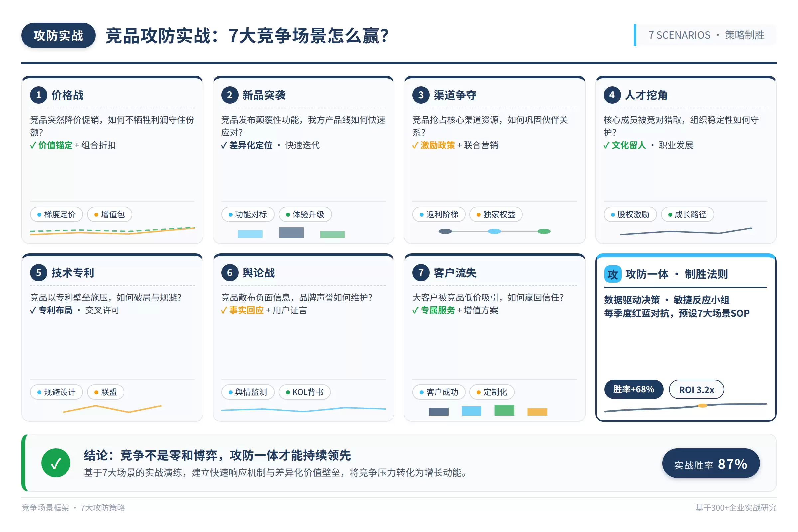The image size is (798, 532).
Task: Select the number 3 badge for 渠道争夺
Action: 421,95
